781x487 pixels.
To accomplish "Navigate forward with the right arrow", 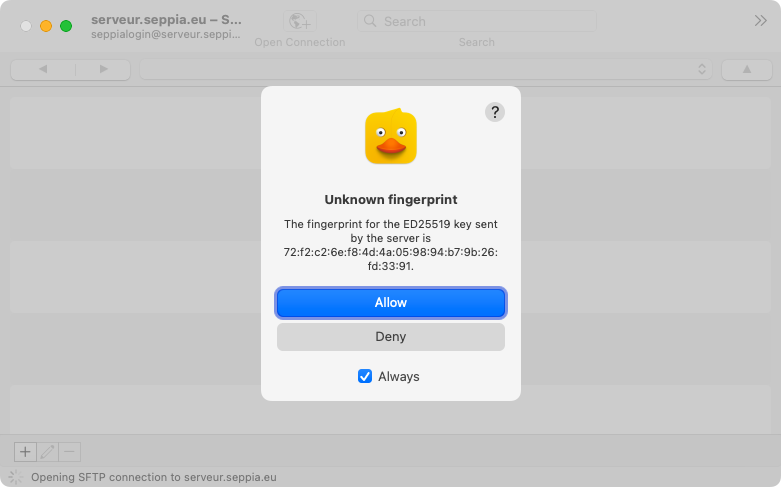I will [104, 69].
